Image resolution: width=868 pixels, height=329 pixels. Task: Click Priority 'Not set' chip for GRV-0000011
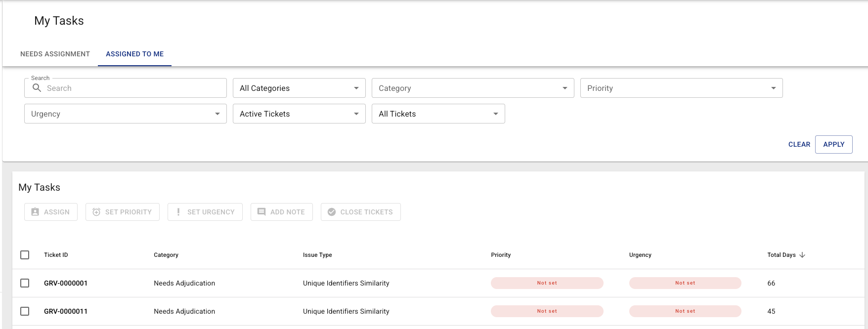(x=547, y=311)
